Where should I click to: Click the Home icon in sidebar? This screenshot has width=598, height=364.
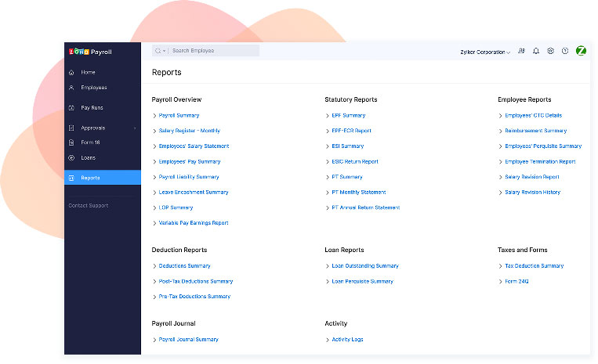click(71, 72)
